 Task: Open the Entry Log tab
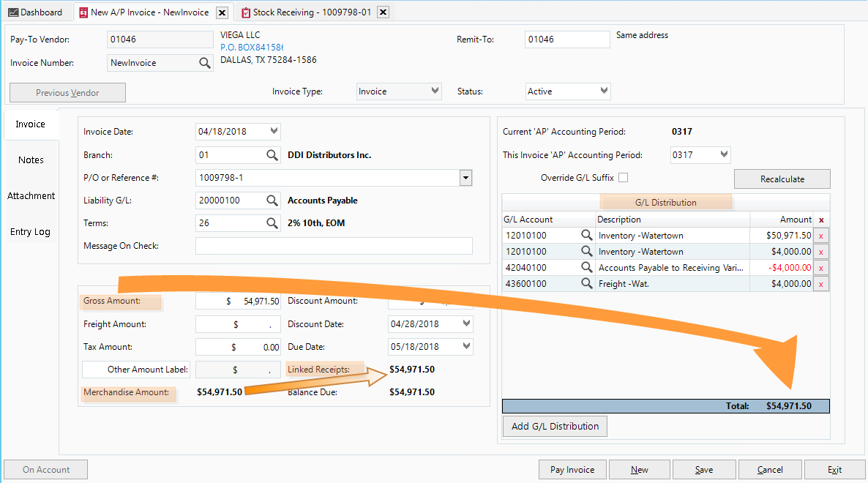(x=30, y=231)
